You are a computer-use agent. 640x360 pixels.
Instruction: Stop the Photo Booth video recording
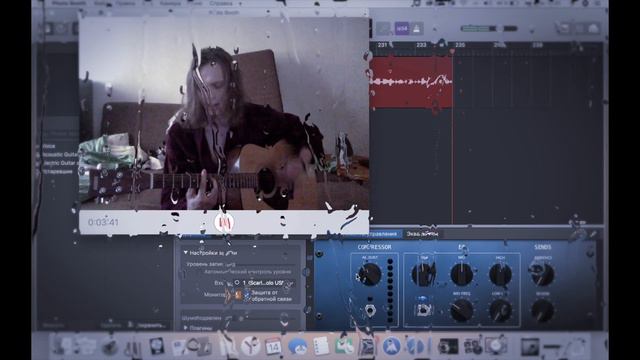click(x=224, y=223)
